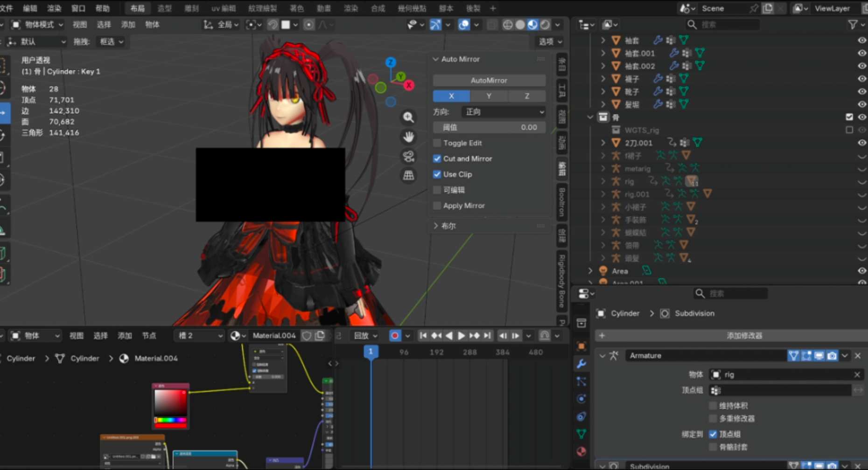Screen dimensions: 868x470
Task: Uncheck the Cut and Mirror checkbox
Action: 437,159
